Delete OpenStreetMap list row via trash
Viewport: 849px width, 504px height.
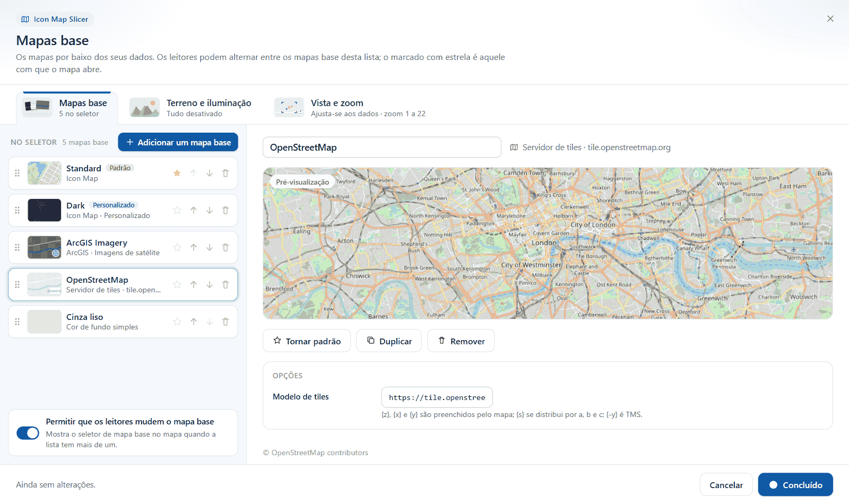point(226,284)
